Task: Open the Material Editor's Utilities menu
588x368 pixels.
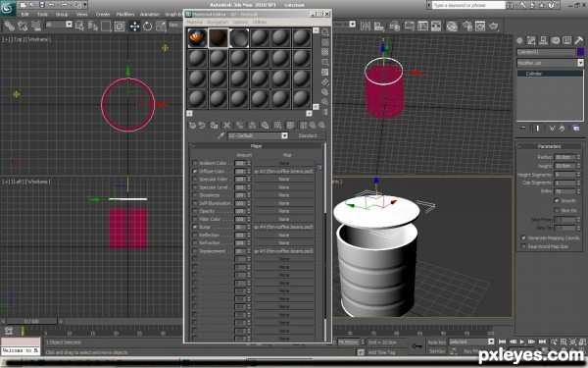Action: tap(259, 23)
